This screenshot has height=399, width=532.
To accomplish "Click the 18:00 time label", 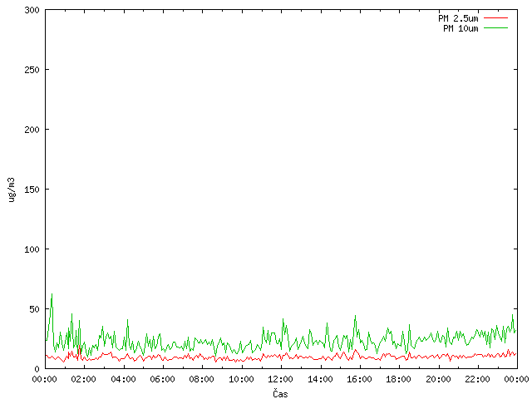I will [398, 379].
